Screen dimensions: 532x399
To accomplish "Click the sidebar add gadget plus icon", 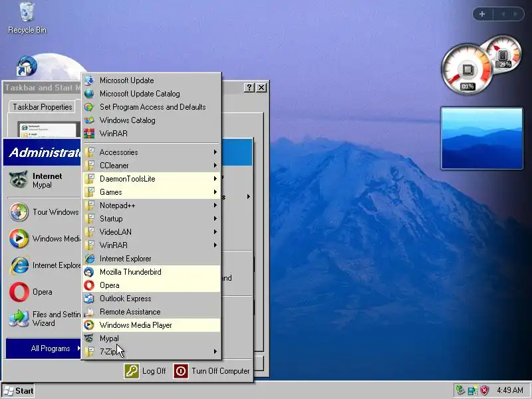I will pos(482,14).
